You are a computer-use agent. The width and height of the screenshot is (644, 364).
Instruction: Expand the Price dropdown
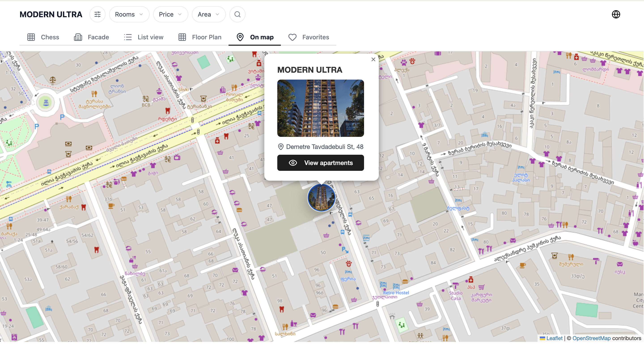(x=170, y=14)
